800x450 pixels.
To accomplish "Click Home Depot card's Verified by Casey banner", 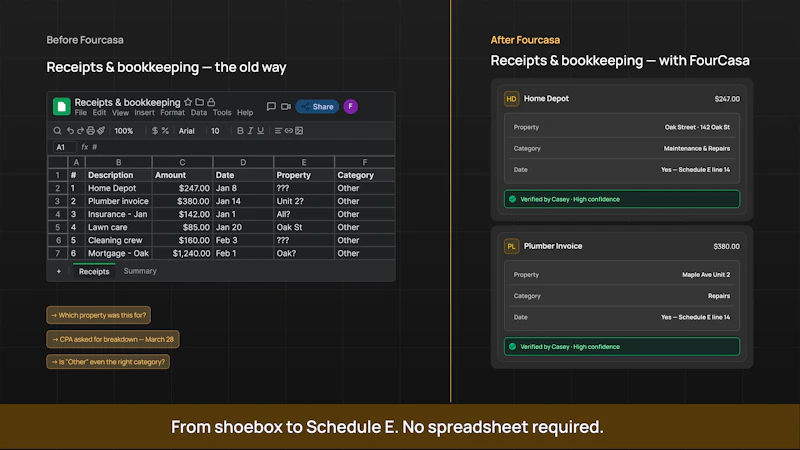I will 622,199.
